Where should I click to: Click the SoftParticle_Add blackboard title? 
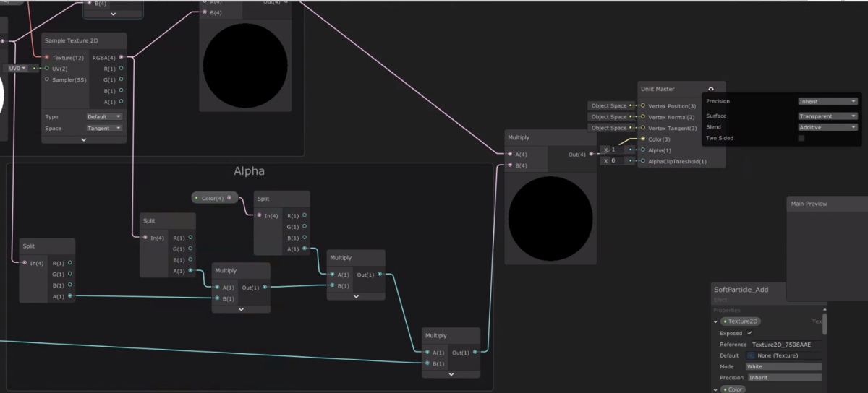(741, 290)
